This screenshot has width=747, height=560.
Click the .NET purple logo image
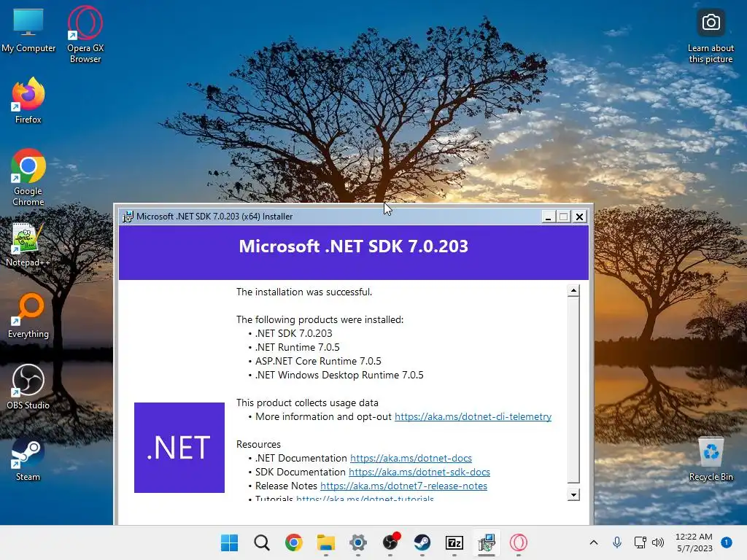179,448
